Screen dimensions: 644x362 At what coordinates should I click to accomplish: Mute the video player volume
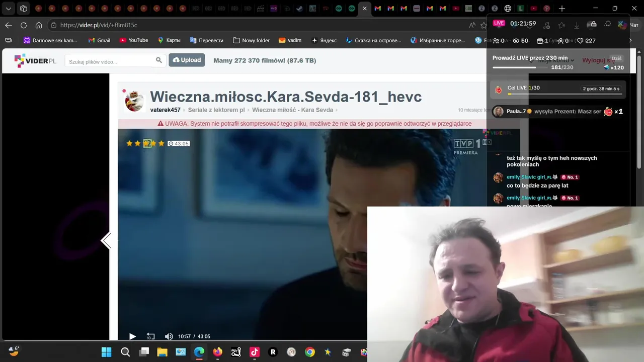coord(169,336)
